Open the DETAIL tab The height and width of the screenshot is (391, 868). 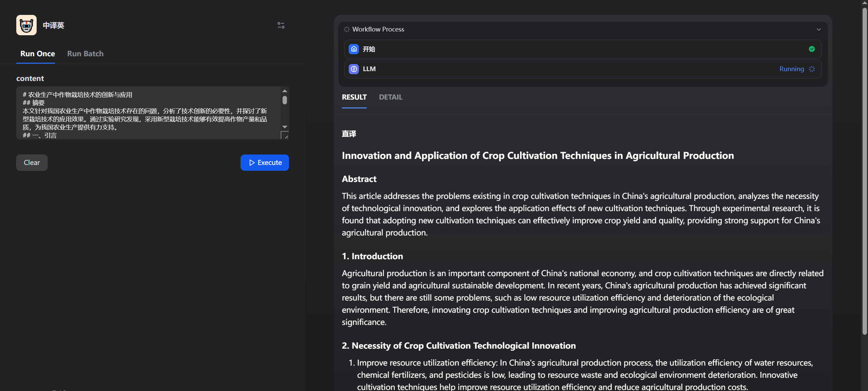tap(390, 97)
